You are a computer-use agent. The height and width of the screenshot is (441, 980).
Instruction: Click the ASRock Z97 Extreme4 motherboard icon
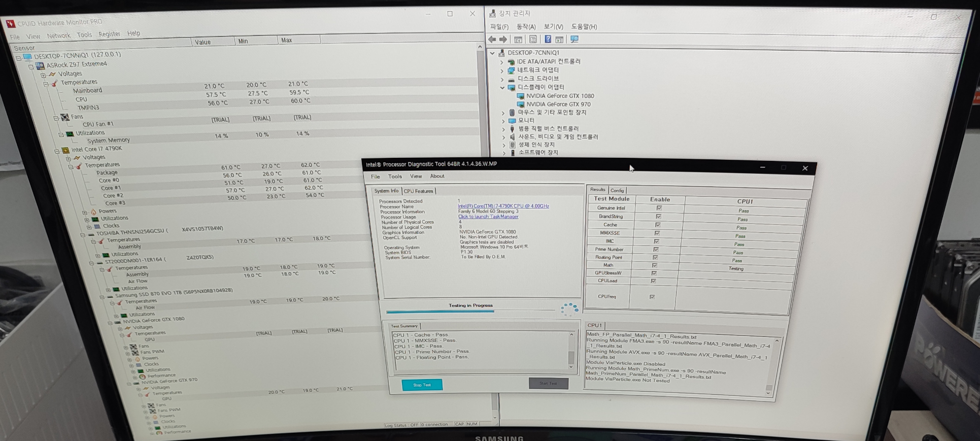[40, 66]
